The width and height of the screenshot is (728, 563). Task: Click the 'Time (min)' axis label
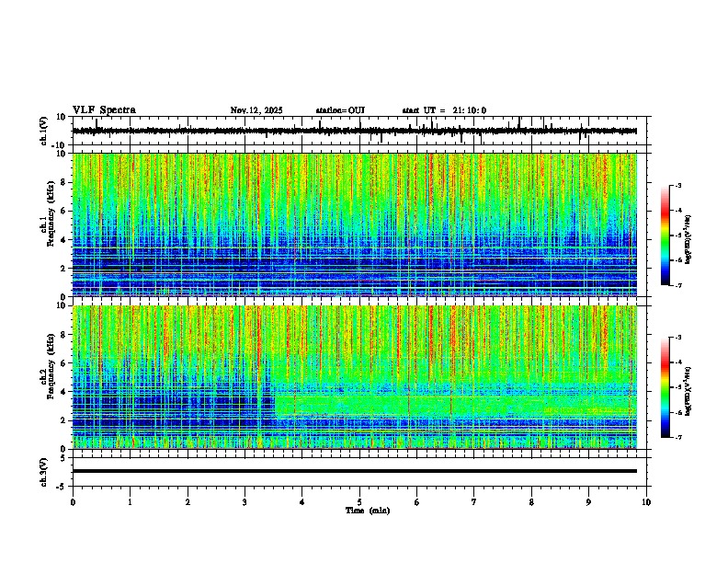(x=368, y=511)
